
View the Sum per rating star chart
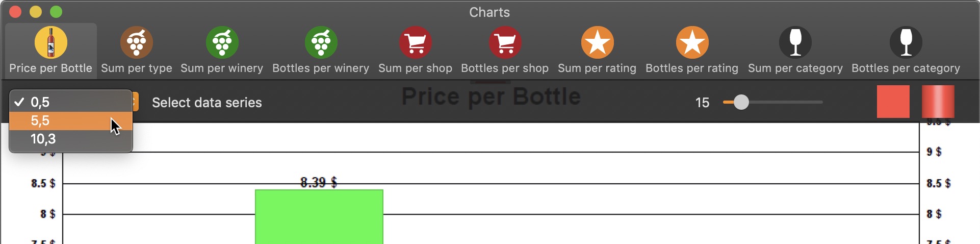point(597,50)
